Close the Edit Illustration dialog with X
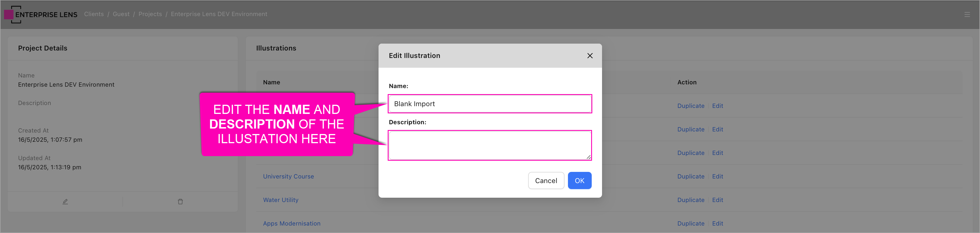The height and width of the screenshot is (233, 980). 589,56
